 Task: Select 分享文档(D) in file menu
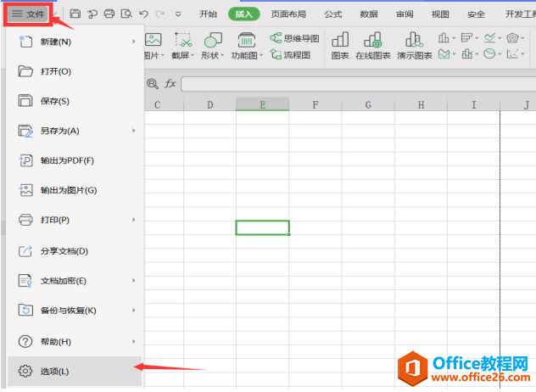point(75,251)
